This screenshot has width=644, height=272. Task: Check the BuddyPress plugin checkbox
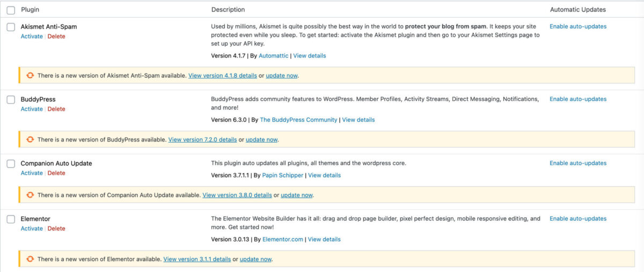tap(11, 100)
